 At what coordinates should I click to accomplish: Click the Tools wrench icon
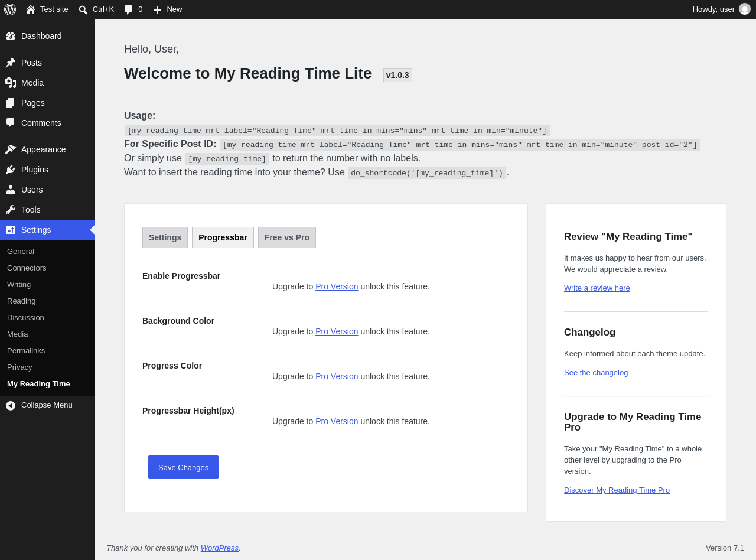[x=11, y=210]
